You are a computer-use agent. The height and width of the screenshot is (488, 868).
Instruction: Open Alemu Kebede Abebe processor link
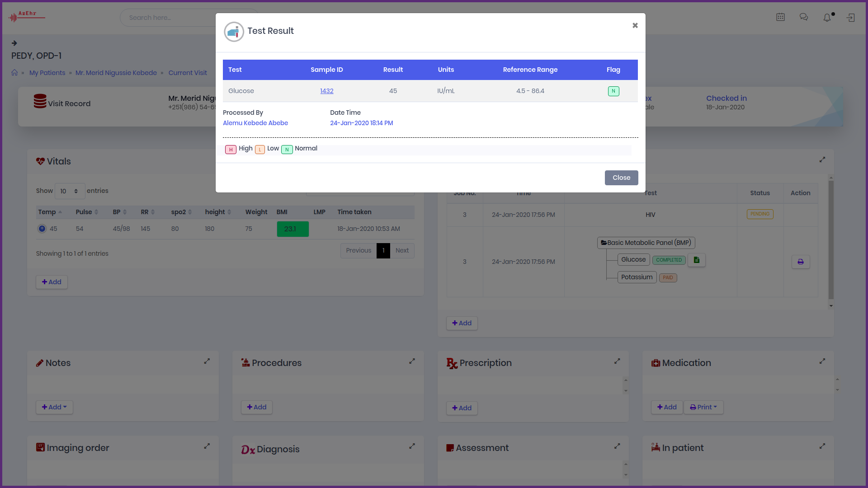tap(255, 123)
